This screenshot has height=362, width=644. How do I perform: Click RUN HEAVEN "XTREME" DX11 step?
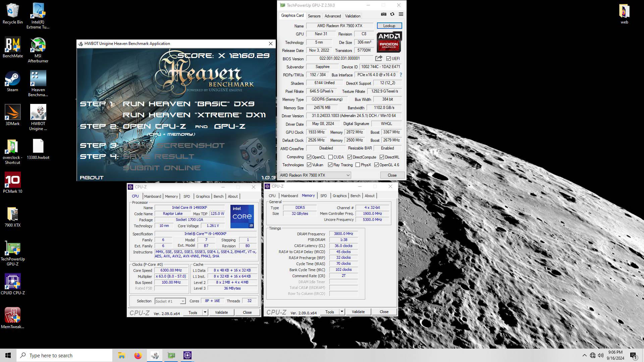point(194,115)
